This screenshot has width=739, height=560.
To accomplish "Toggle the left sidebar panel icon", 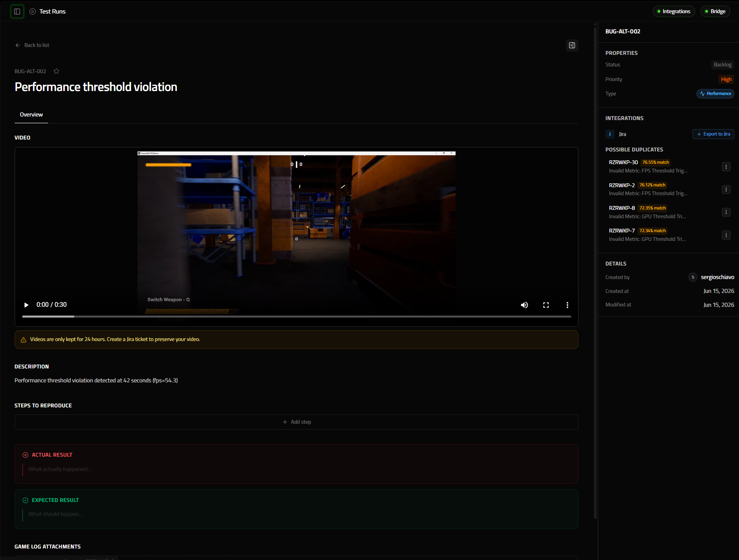I will (17, 12).
